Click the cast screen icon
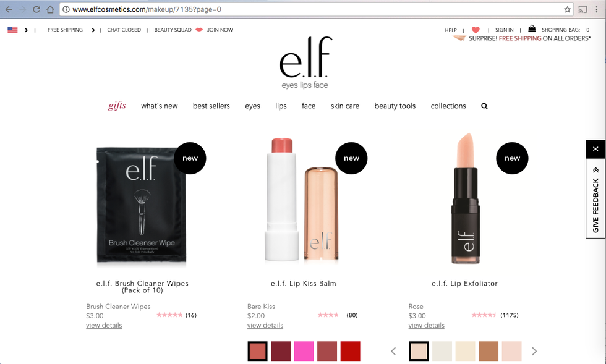Screen dimensions: 606x364 (583, 9)
